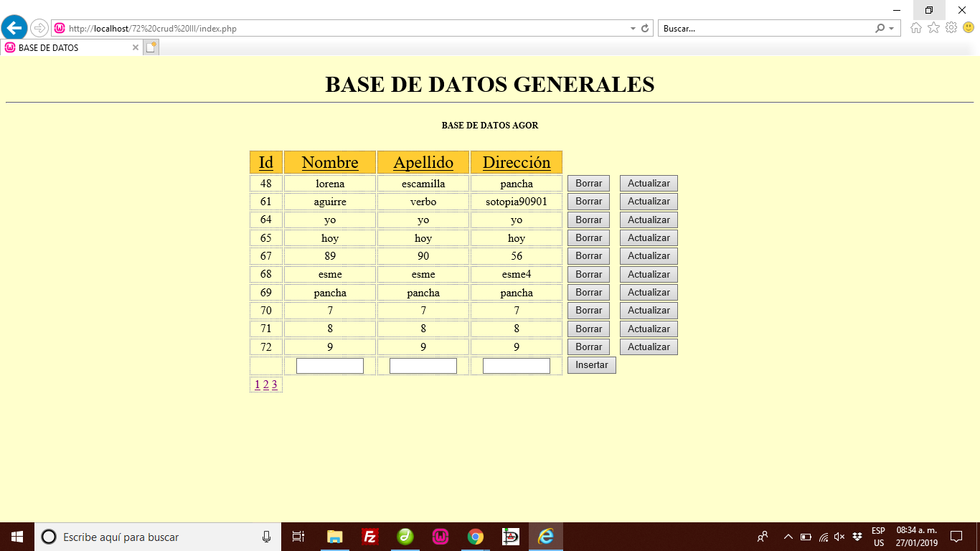Viewport: 980px width, 551px height.
Task: Open the address bar autocomplete dropdown arrow
Action: [x=633, y=29]
